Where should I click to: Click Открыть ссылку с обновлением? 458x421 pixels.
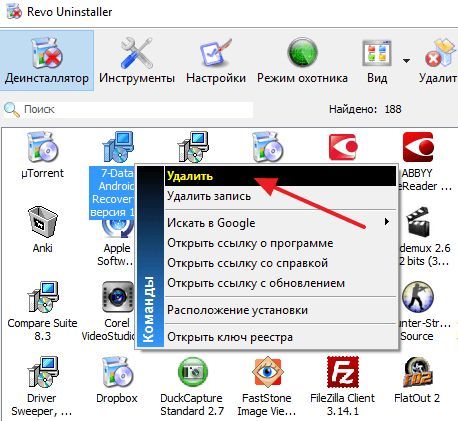(280, 283)
